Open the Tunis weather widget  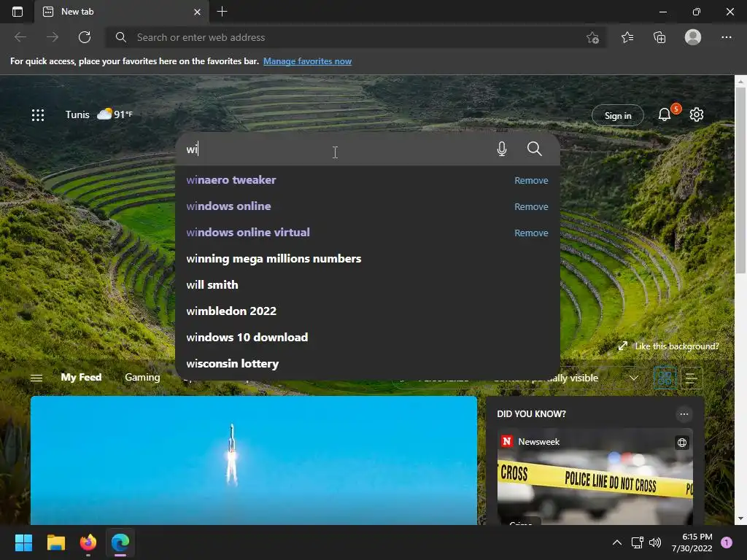click(x=99, y=114)
